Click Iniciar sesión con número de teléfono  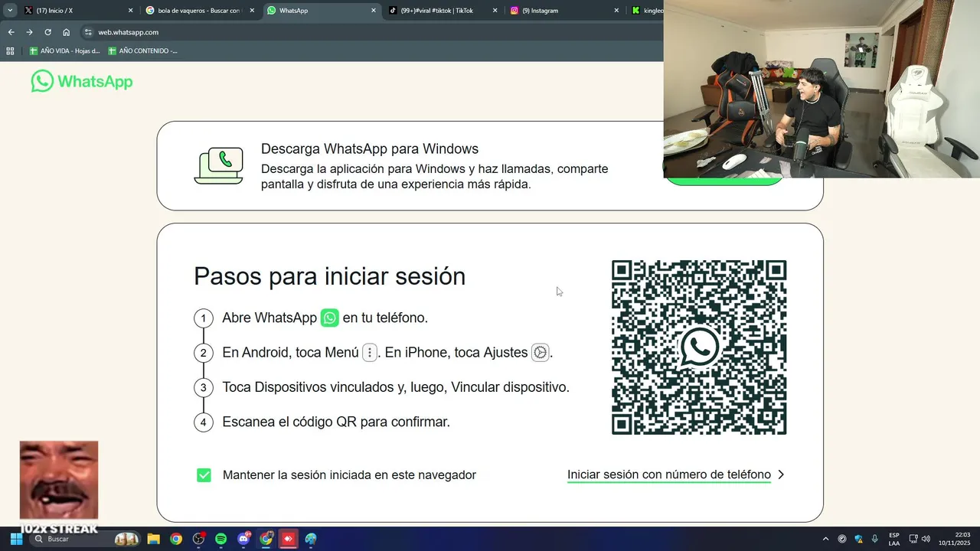669,474
